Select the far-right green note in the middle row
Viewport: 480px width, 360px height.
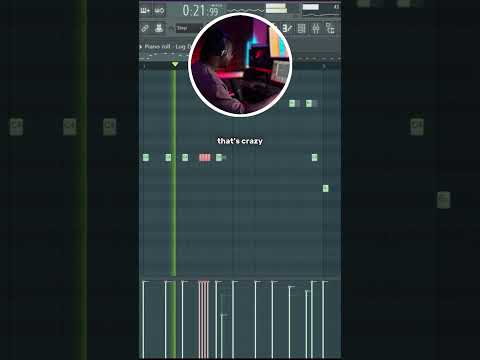[x=314, y=157]
